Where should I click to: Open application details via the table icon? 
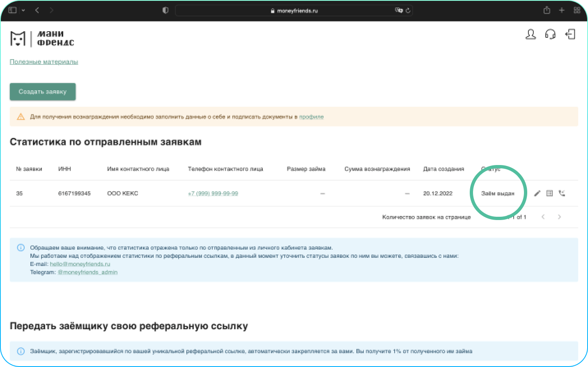[549, 193]
